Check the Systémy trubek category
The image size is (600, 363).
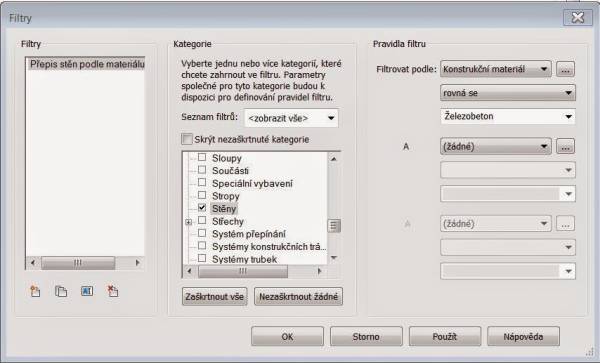(x=202, y=259)
